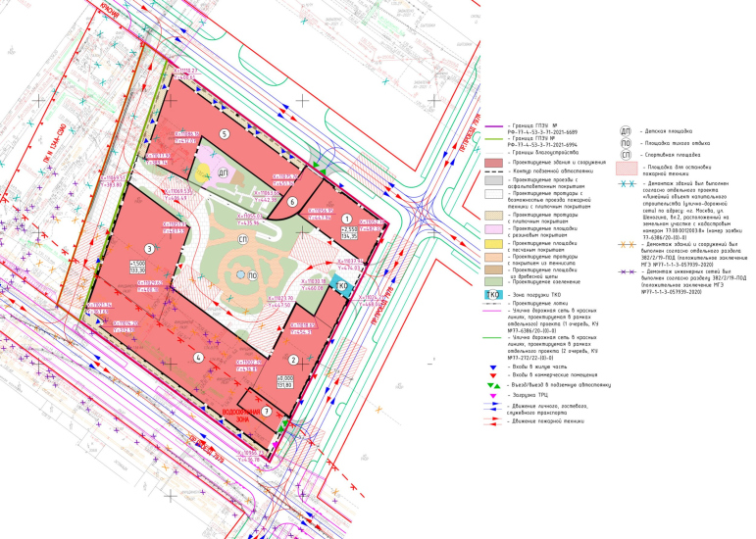The image size is (756, 539).
Task: Click the ДП symbol in the legend
Action: point(625,131)
